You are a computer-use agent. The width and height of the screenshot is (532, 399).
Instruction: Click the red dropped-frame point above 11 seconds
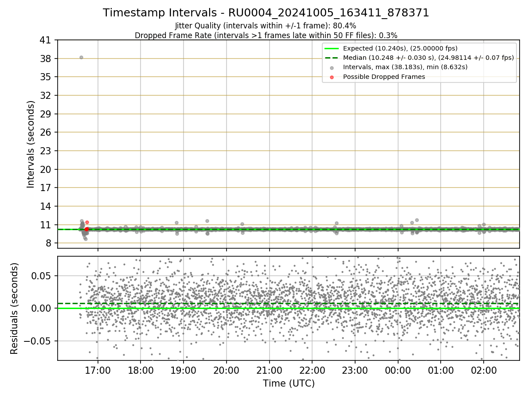click(87, 222)
